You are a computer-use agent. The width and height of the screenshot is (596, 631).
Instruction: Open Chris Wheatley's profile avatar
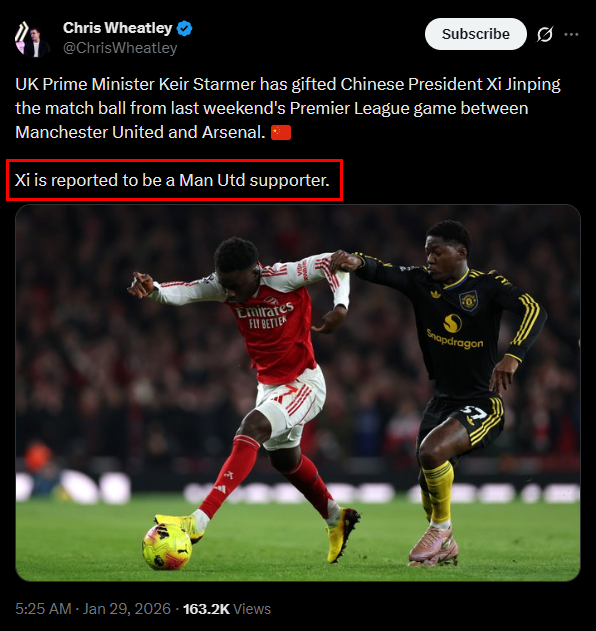pos(32,39)
